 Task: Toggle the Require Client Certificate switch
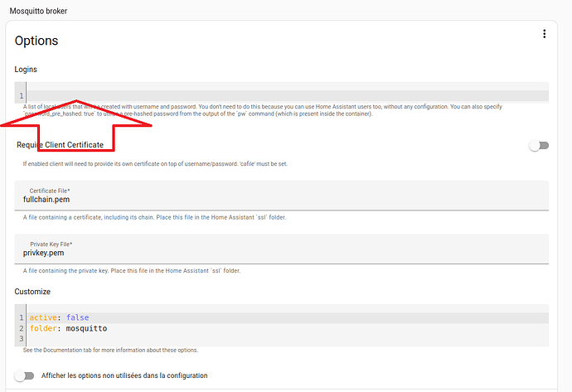click(x=539, y=146)
